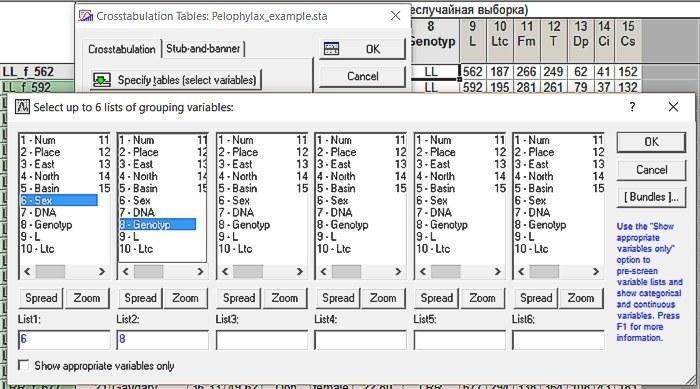Select '8 - Genotyp' in the second list
Screen dimensions: 700x389
157,225
